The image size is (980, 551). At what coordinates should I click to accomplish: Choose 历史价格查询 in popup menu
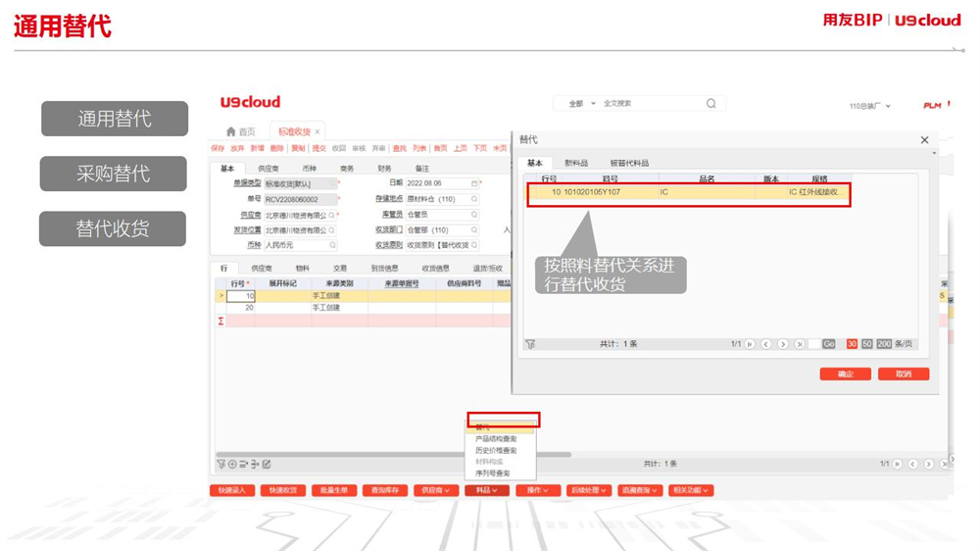click(x=496, y=450)
